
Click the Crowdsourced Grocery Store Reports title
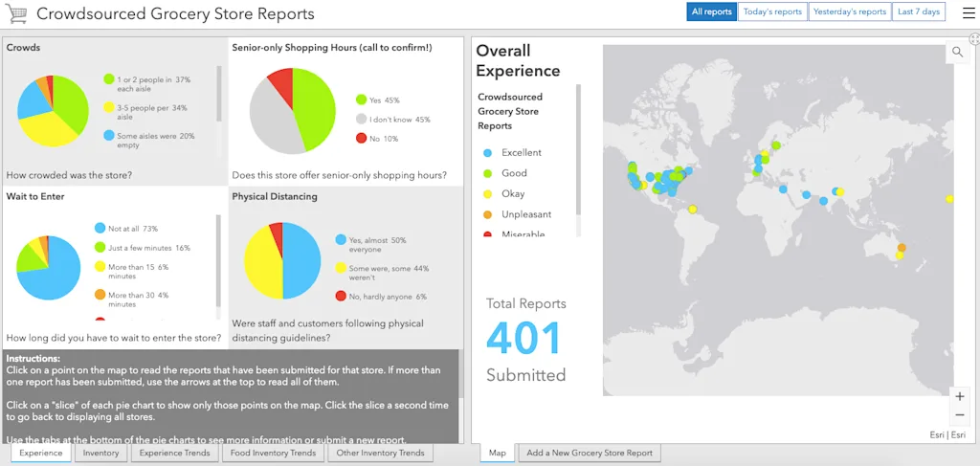(176, 13)
